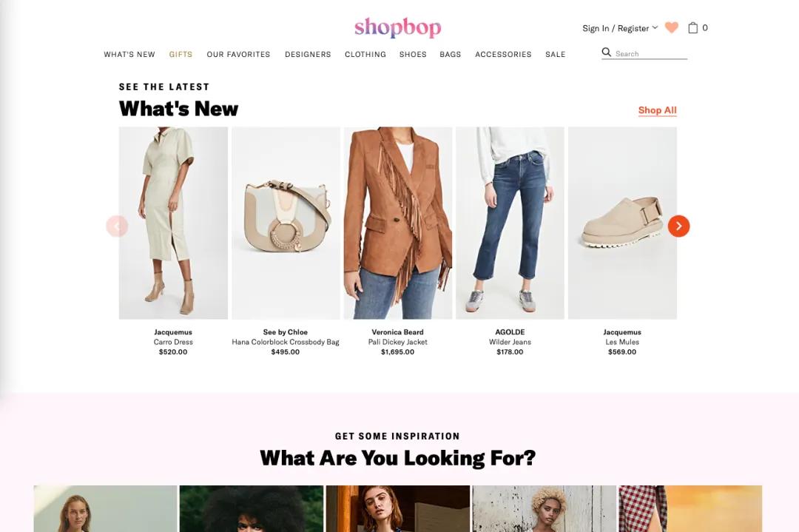Viewport: 799px width, 532px height.
Task: Expand the Sign In / Register chevron
Action: 655,27
